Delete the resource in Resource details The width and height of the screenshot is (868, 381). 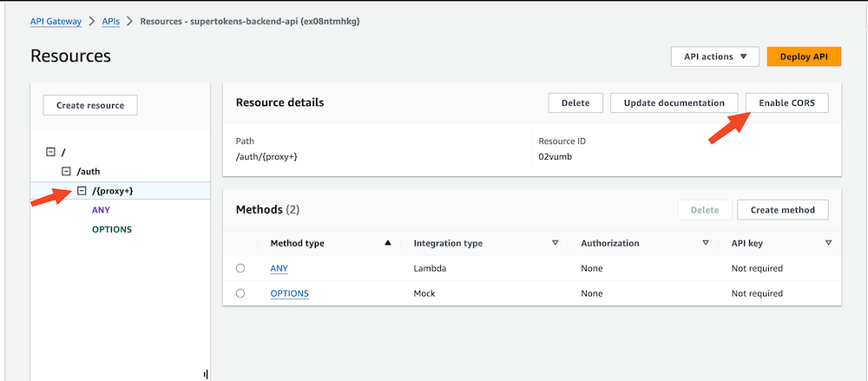point(575,102)
